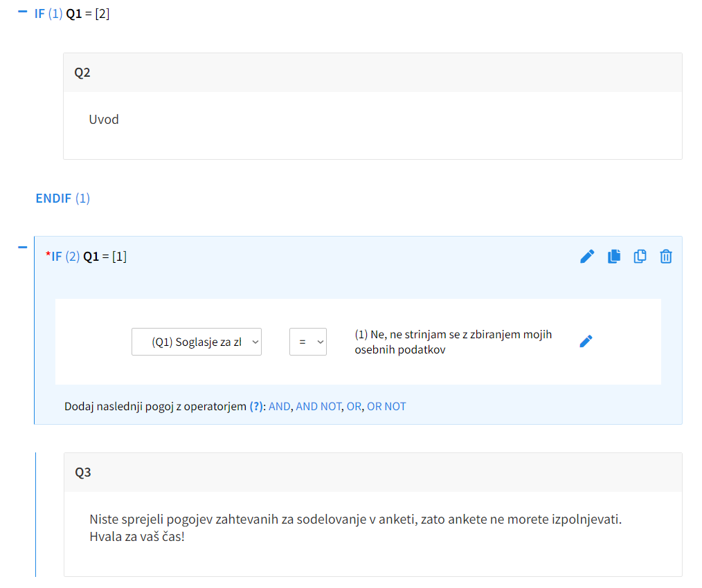Collapse the IF (2) block

pos(22,247)
